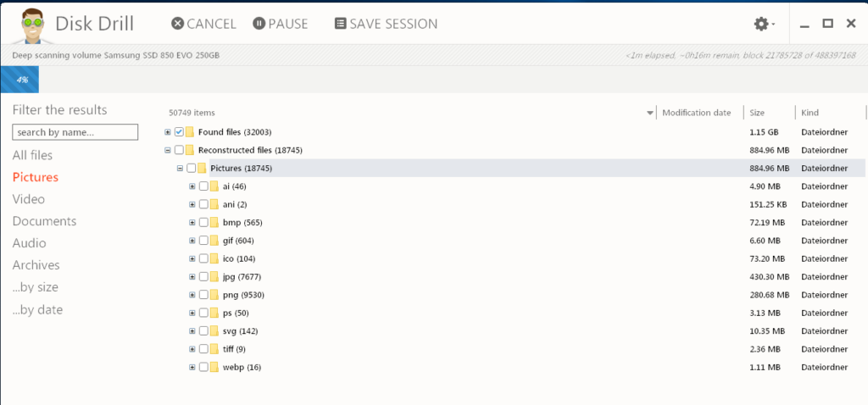Expand the gif folder node
The height and width of the screenshot is (405, 868).
tap(192, 241)
